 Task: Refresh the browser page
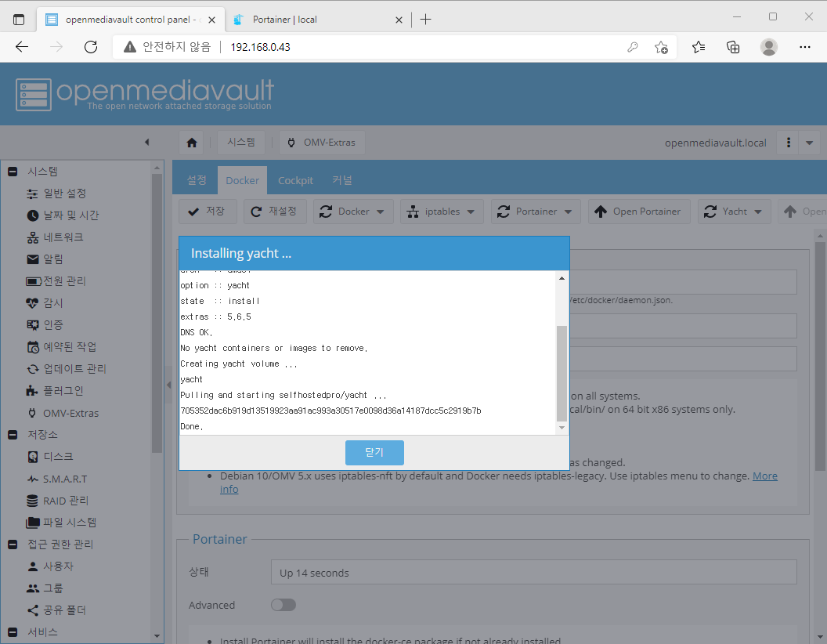pos(91,47)
